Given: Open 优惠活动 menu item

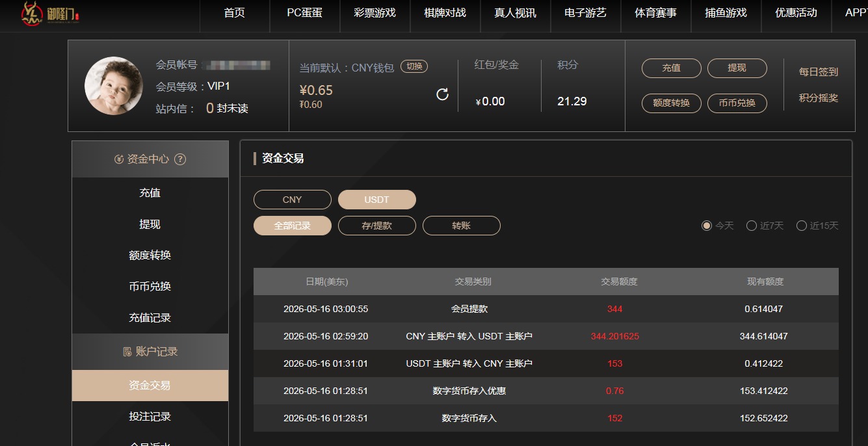Looking at the screenshot, I should tap(796, 13).
